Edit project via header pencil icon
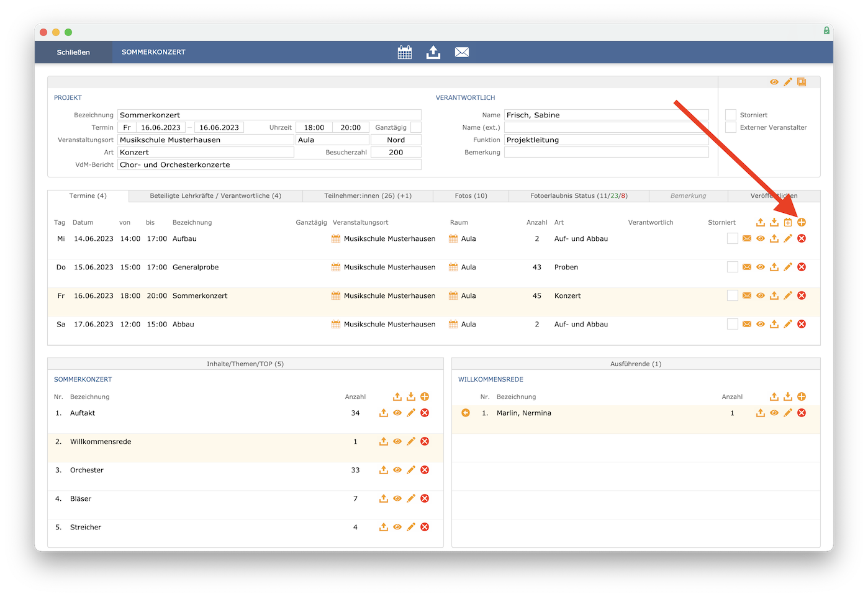This screenshot has width=868, height=597. tap(788, 82)
